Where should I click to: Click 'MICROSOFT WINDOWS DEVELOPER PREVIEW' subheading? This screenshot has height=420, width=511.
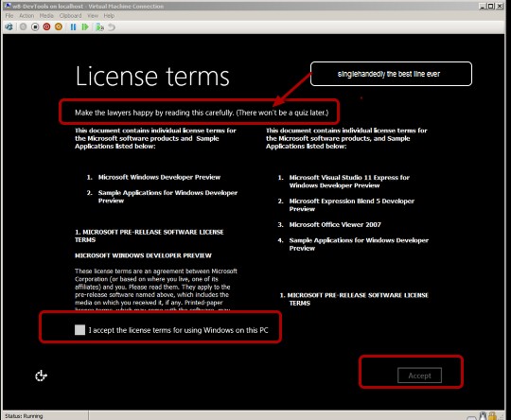coord(143,255)
